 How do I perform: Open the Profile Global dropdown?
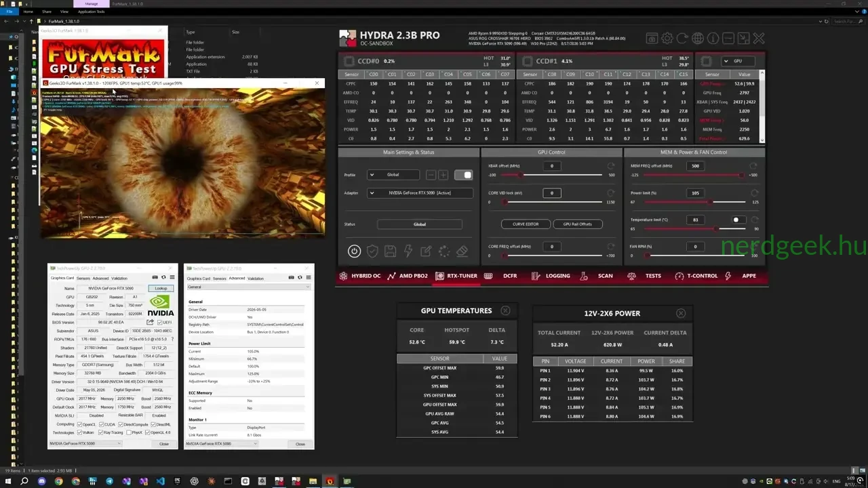[393, 175]
